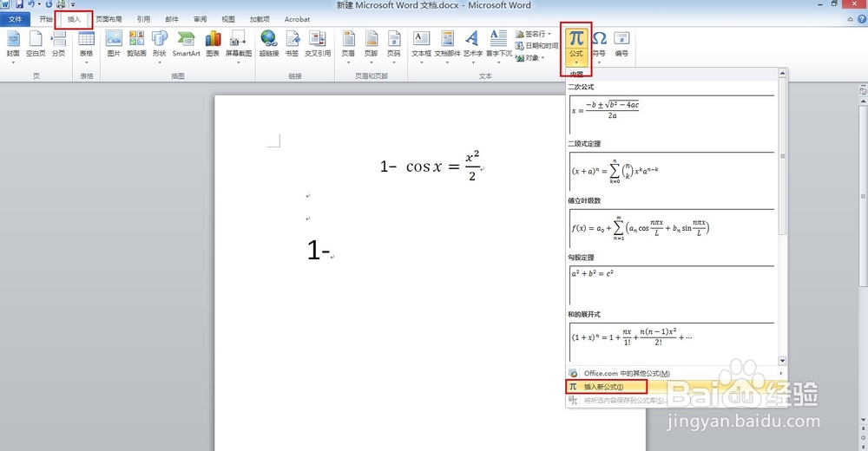Insert date and time (日期和时间)

[x=537, y=46]
